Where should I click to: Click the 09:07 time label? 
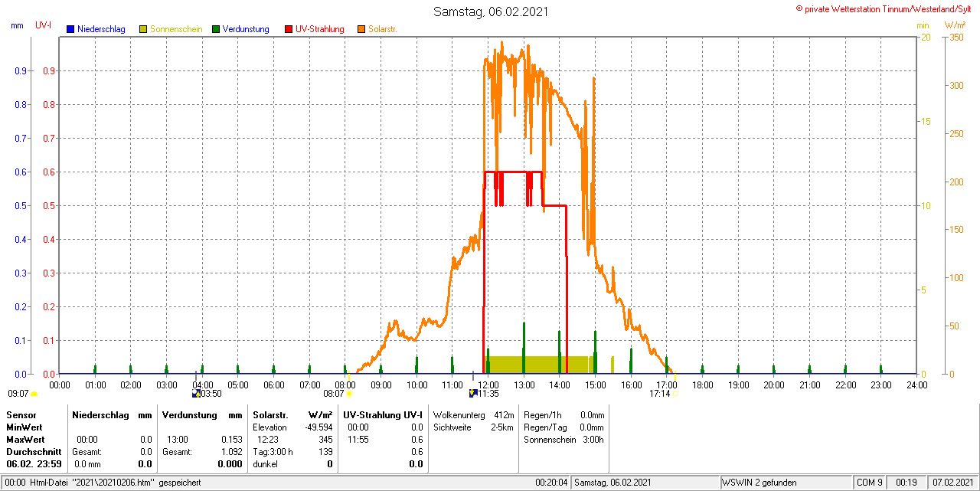pyautogui.click(x=18, y=394)
